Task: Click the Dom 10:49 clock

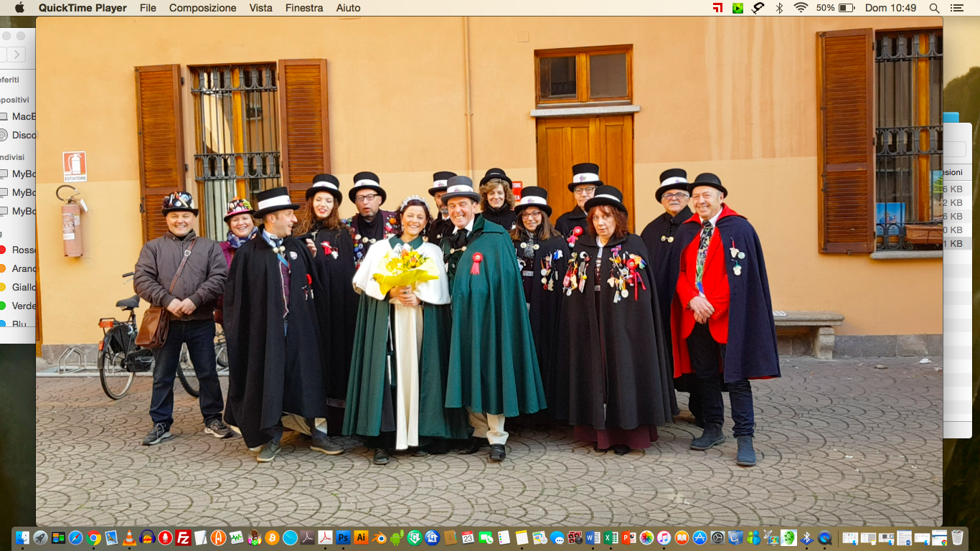Action: coord(890,8)
